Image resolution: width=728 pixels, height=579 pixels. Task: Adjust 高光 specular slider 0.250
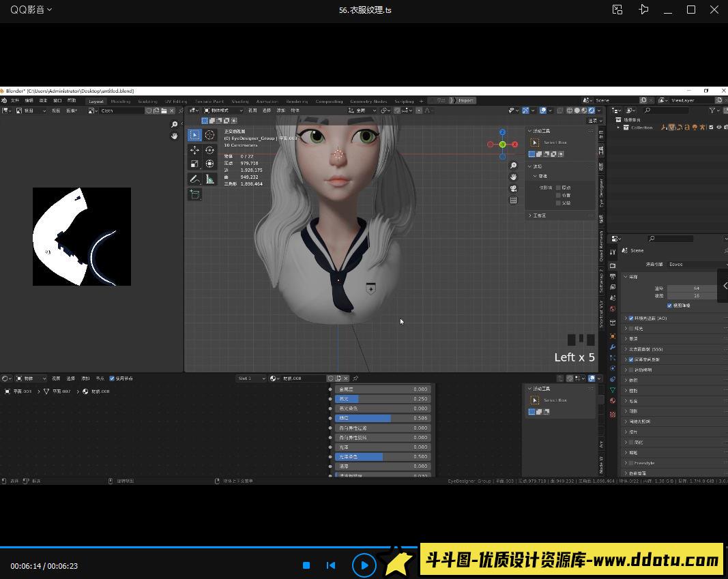(383, 398)
